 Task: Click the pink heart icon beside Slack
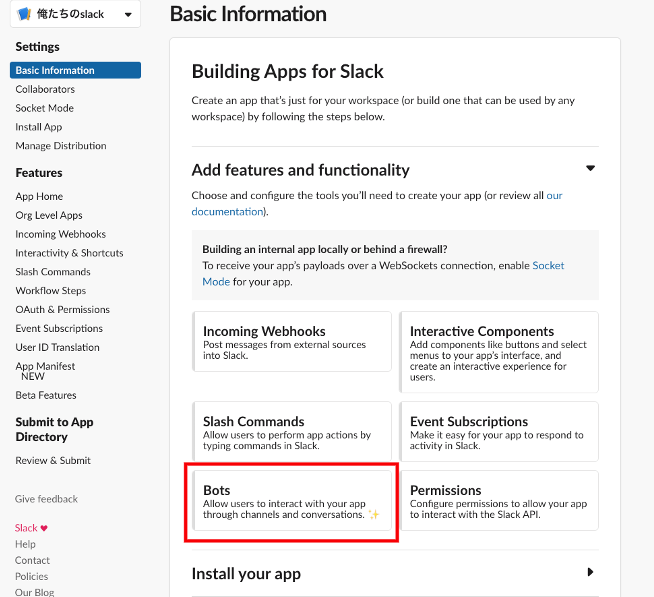[44, 528]
